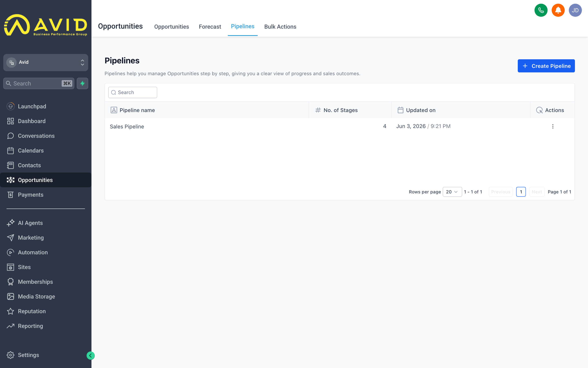Image resolution: width=588 pixels, height=368 pixels.
Task: Open Automation in the sidebar
Action: [46, 252]
